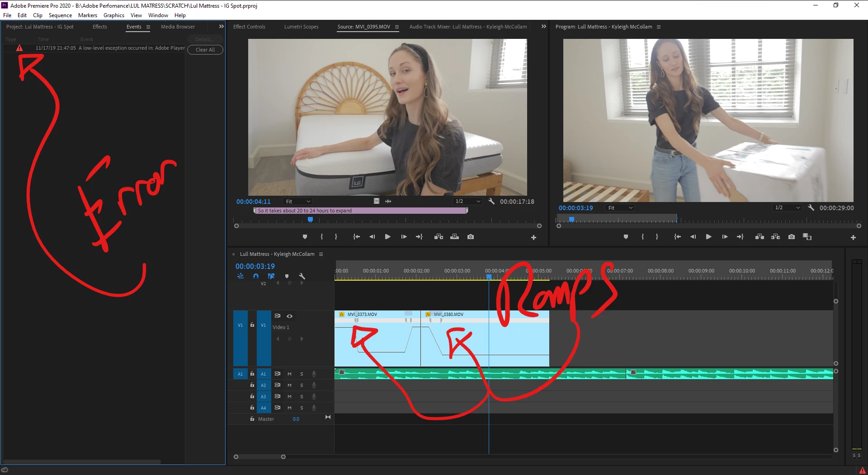868x475 pixels.
Task: Open Program monitor playback resolution 1/2 dropdown
Action: (x=788, y=208)
